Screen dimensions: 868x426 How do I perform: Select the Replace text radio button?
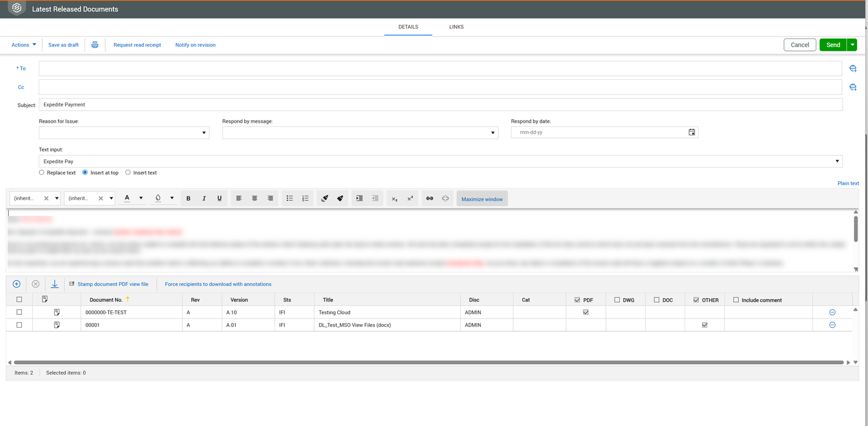pyautogui.click(x=42, y=172)
